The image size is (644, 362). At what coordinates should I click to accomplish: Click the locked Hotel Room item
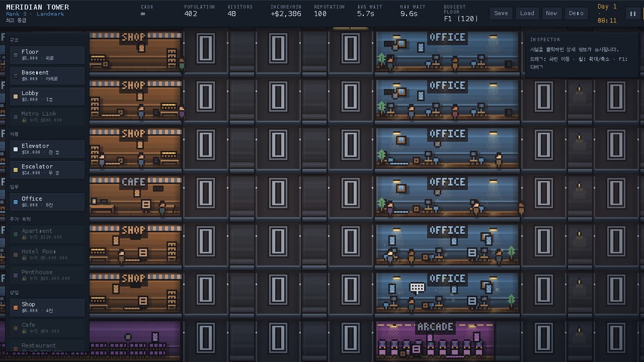coord(47,254)
